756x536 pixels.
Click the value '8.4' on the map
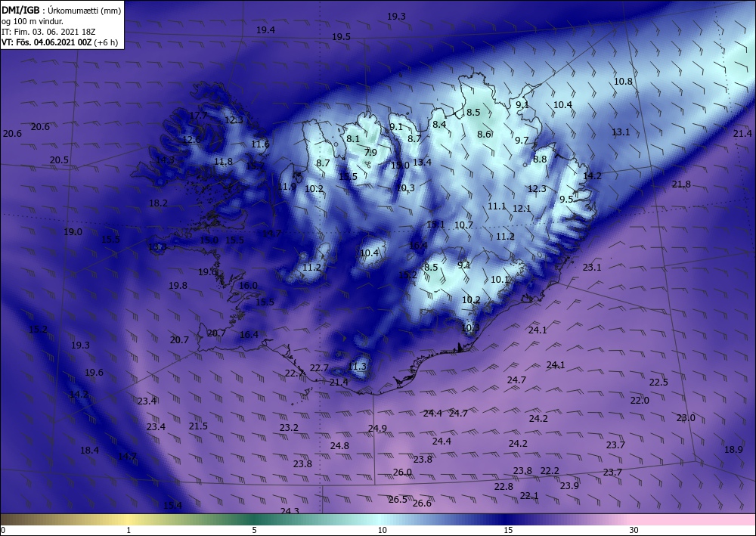(438, 125)
